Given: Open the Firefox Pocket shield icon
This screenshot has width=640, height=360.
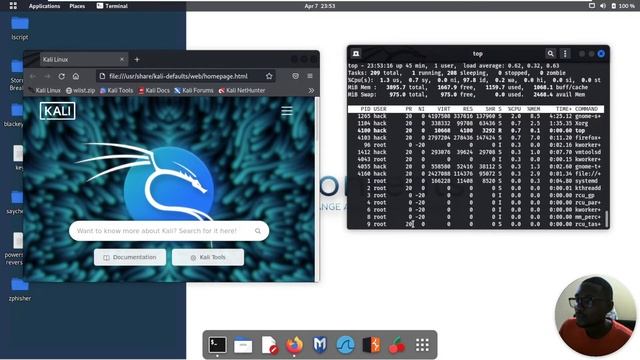Looking at the screenshot, I should pos(296,76).
